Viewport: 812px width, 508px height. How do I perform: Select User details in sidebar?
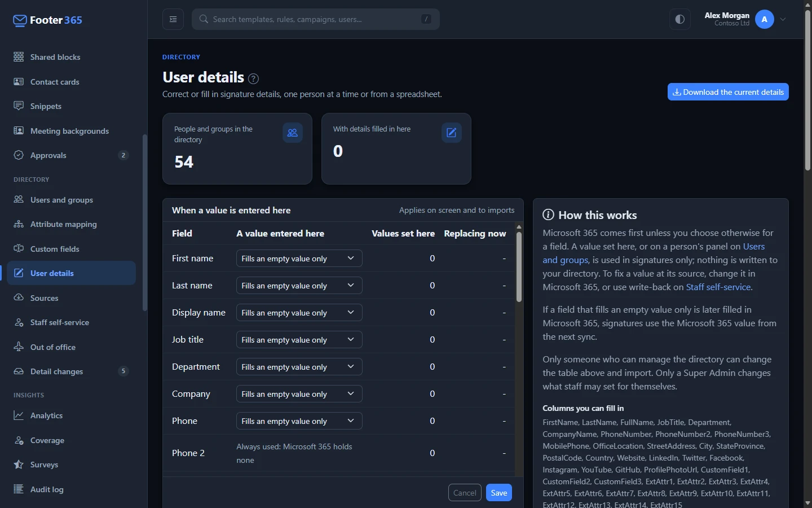[71, 273]
